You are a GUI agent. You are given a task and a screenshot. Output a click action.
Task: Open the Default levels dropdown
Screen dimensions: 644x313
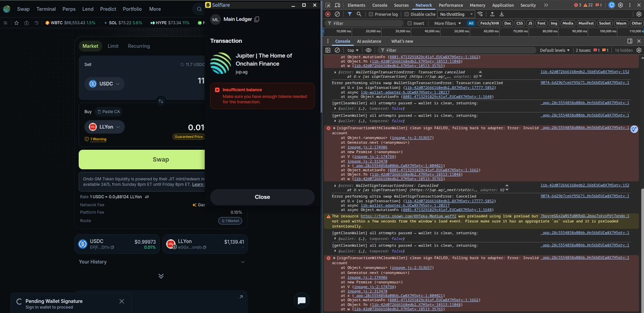555,50
